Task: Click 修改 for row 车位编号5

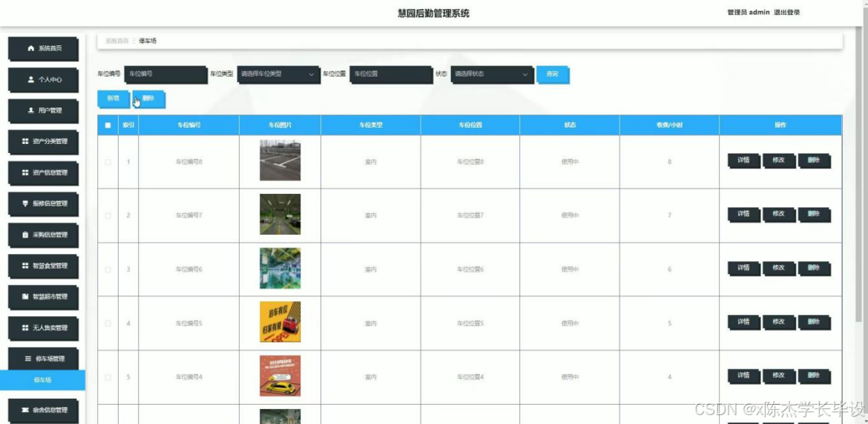Action: pyautogui.click(x=779, y=322)
